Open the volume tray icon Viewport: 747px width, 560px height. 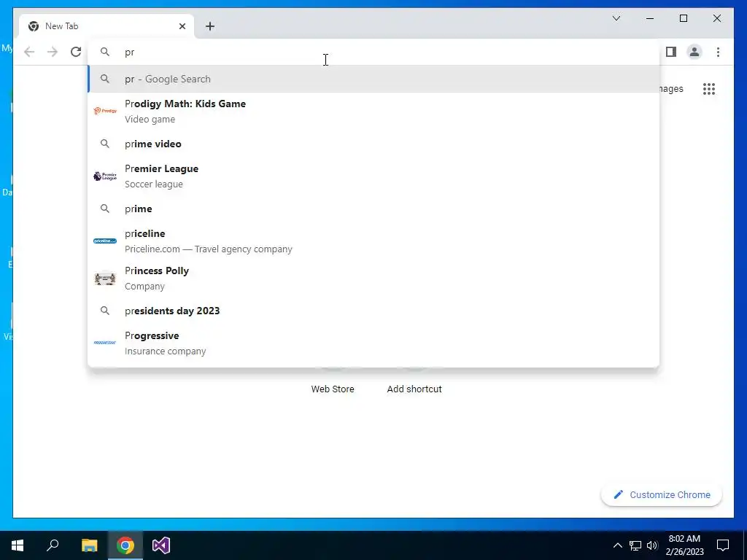[652, 545]
